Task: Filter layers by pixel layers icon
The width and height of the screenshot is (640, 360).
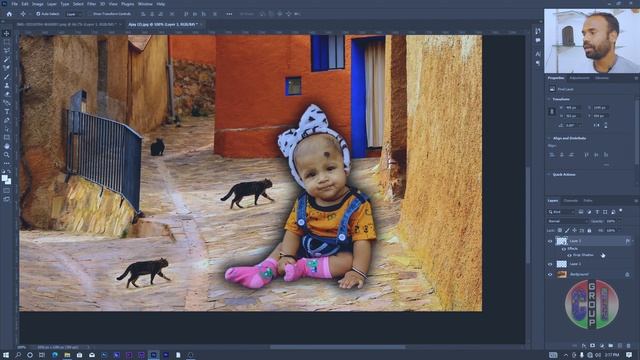Action: (x=581, y=212)
